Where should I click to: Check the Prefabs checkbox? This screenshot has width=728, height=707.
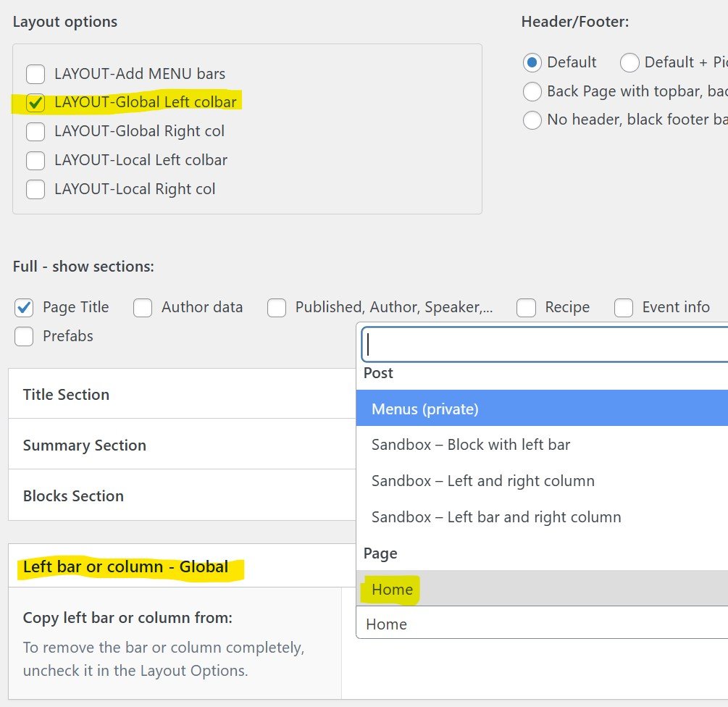[x=24, y=337]
